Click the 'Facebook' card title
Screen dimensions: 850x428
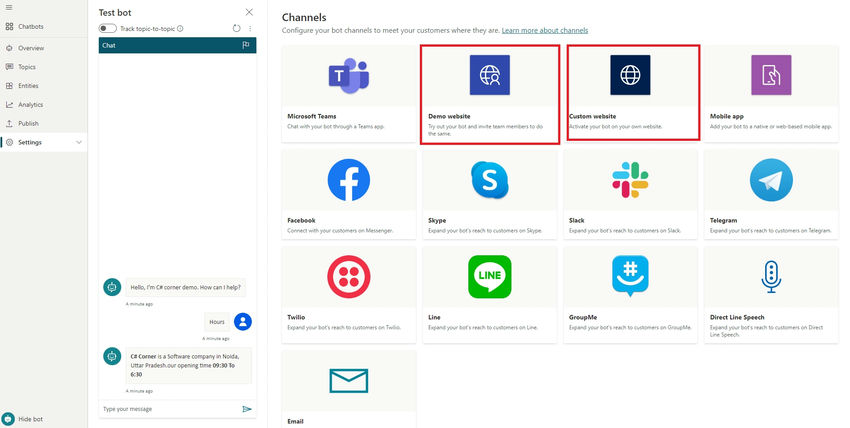click(301, 221)
